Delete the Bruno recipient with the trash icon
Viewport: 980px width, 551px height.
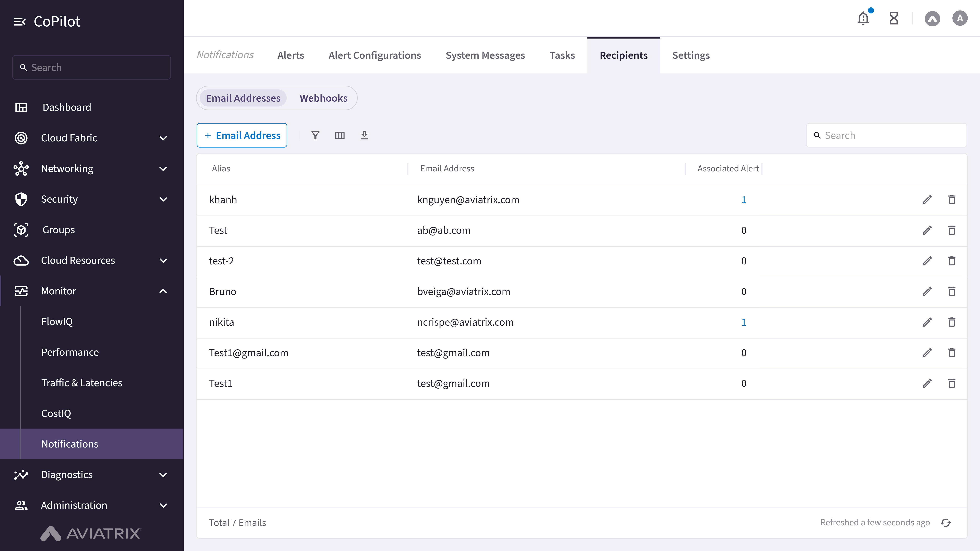[x=951, y=292]
